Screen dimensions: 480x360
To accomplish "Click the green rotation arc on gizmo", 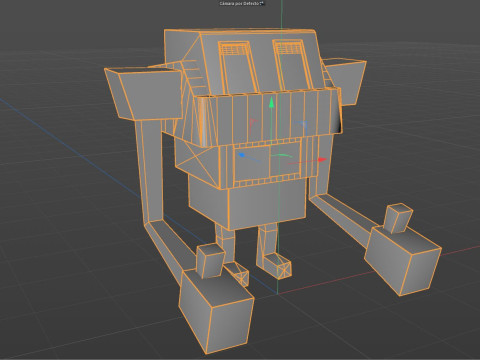I will click(281, 155).
